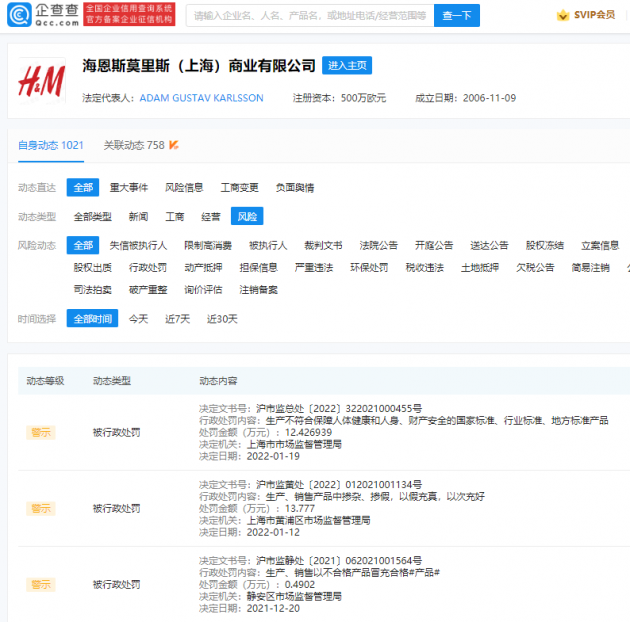This screenshot has height=622, width=630.
Task: Filter by 被执行人 risk type
Action: [x=268, y=246]
